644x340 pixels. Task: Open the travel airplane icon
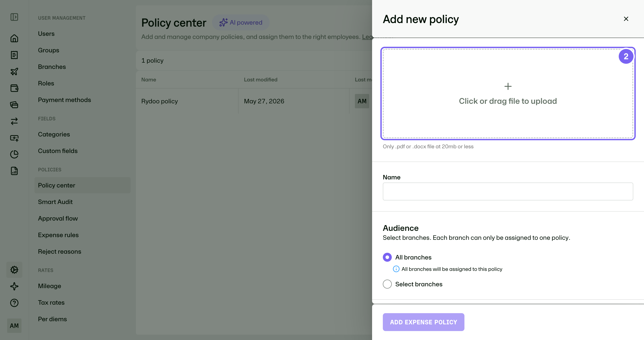point(14,72)
